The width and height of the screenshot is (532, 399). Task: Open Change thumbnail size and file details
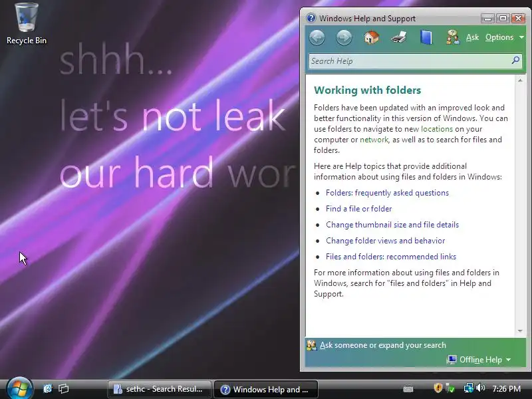point(392,225)
